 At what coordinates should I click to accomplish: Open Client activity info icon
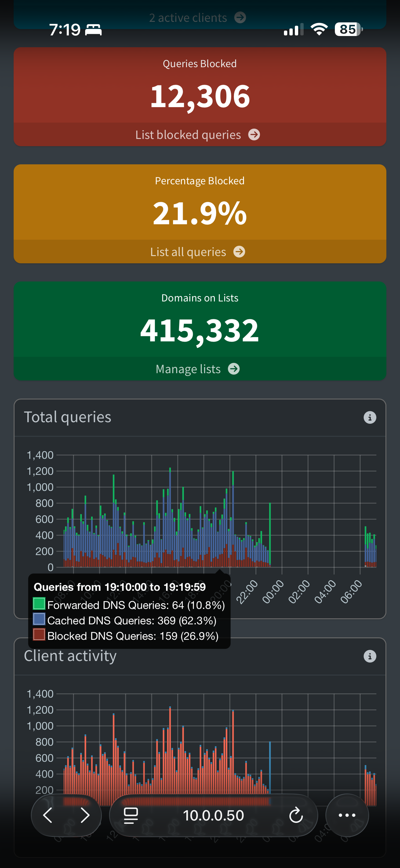[x=370, y=656]
